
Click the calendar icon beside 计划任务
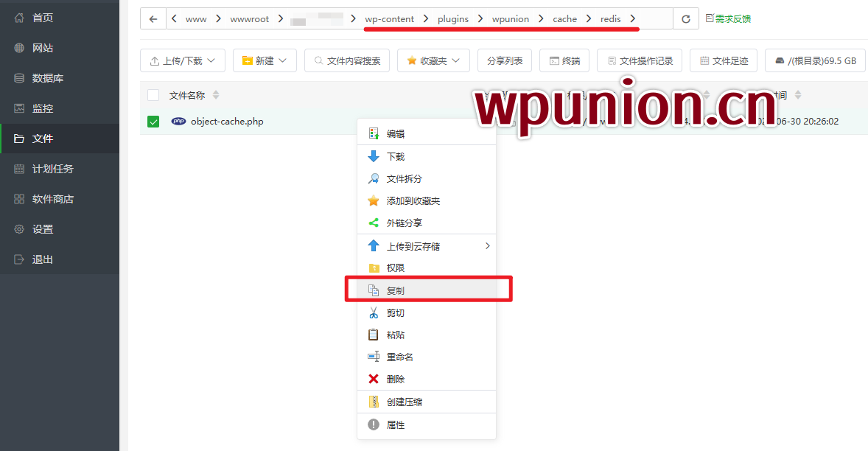[19, 169]
